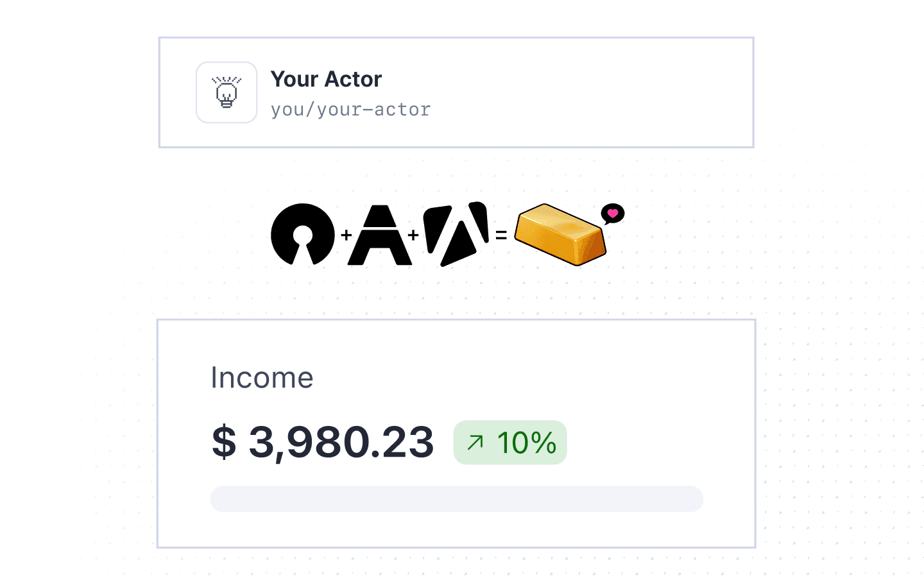The width and height of the screenshot is (924, 578).
Task: Click the gold bar icon
Action: 560,234
